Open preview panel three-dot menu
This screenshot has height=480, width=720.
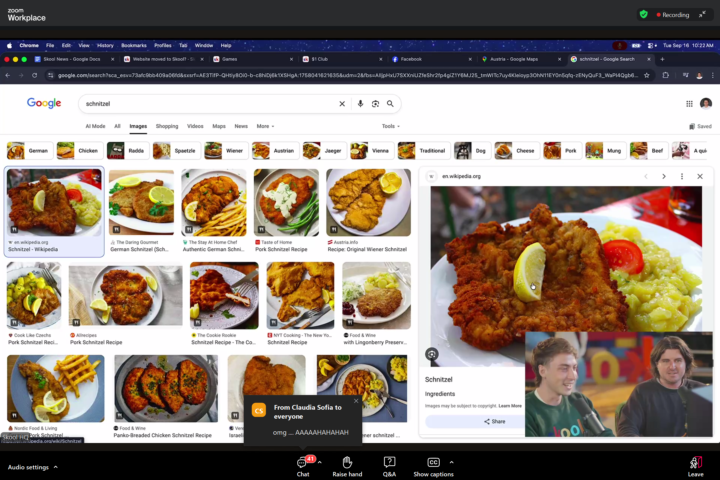682,176
